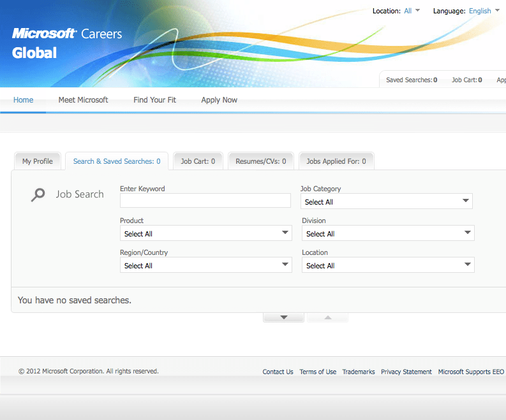The width and height of the screenshot is (506, 420).
Task: Click the down arrow panel toggle button
Action: pyautogui.click(x=284, y=317)
